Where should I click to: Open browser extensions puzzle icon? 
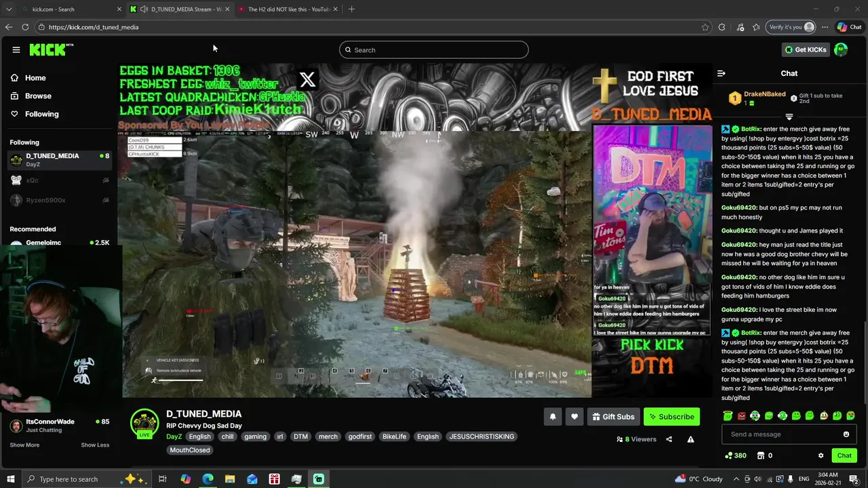tap(722, 27)
